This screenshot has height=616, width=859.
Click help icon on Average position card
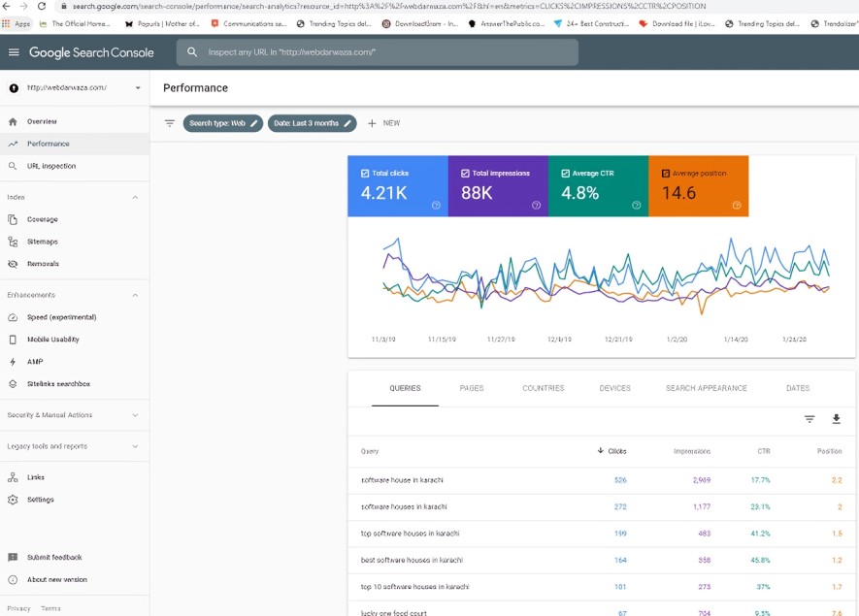click(x=737, y=206)
